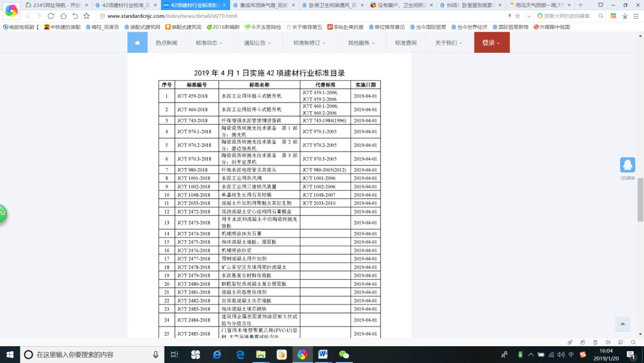Reload the page with the refresh icon
The width and height of the screenshot is (644, 363).
51,16
